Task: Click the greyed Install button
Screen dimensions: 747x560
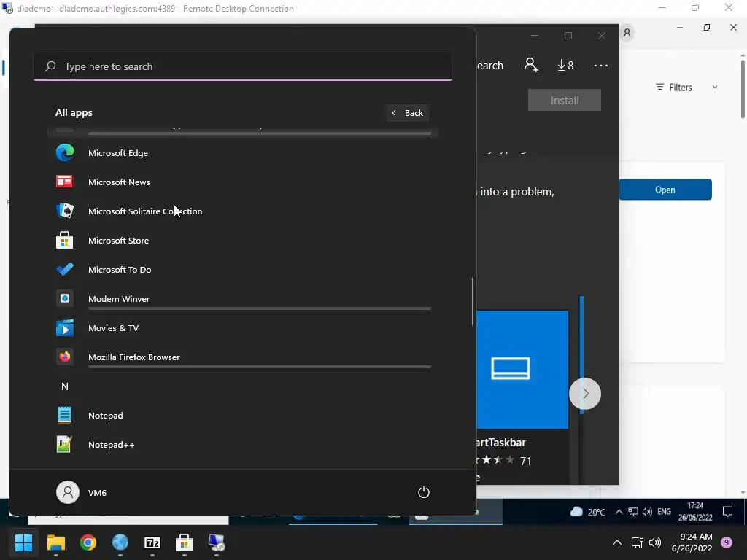Action: pyautogui.click(x=565, y=100)
